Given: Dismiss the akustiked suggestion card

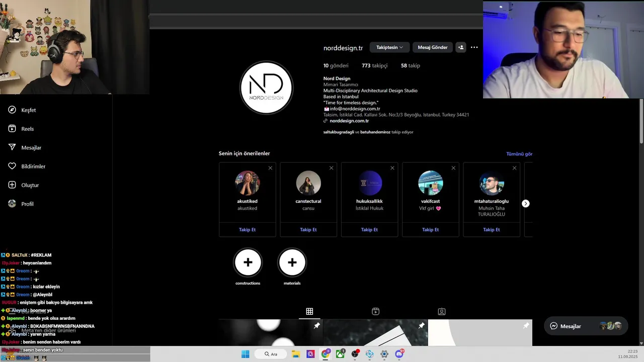Looking at the screenshot, I should [x=270, y=168].
